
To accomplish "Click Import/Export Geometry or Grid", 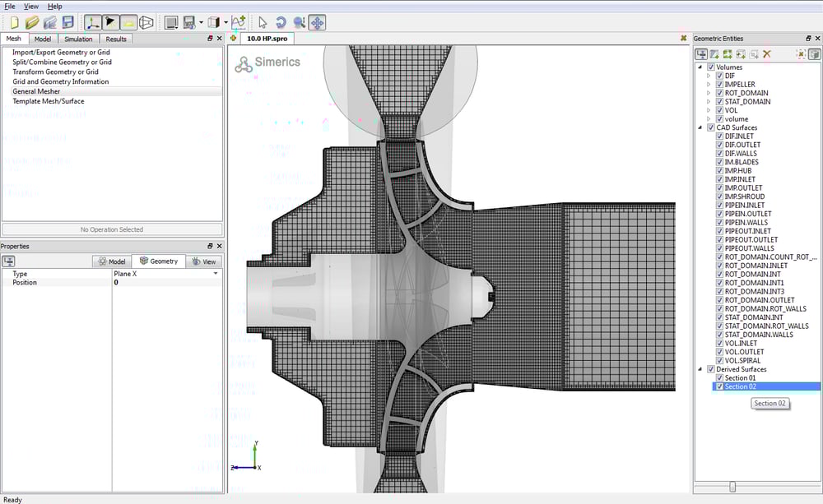I will [x=61, y=53].
